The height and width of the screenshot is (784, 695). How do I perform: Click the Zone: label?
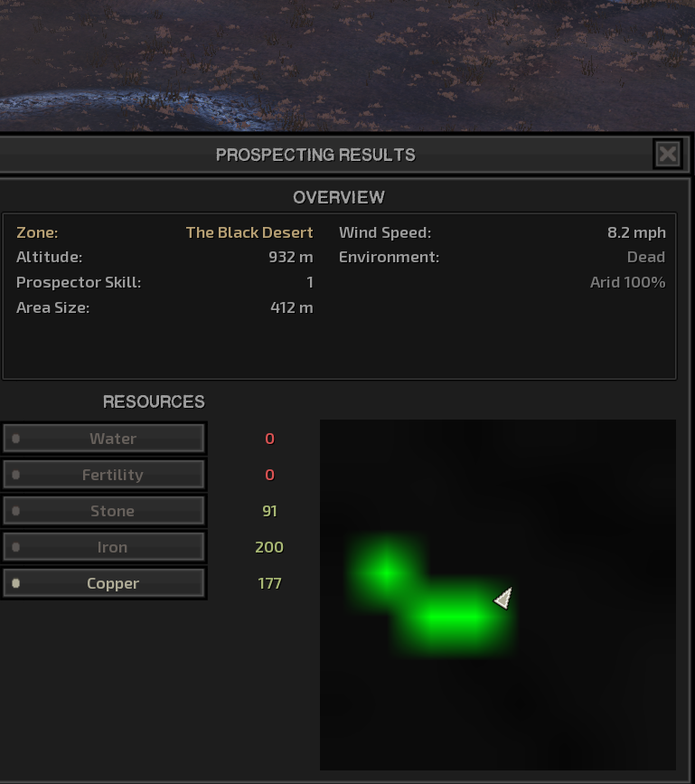(37, 232)
